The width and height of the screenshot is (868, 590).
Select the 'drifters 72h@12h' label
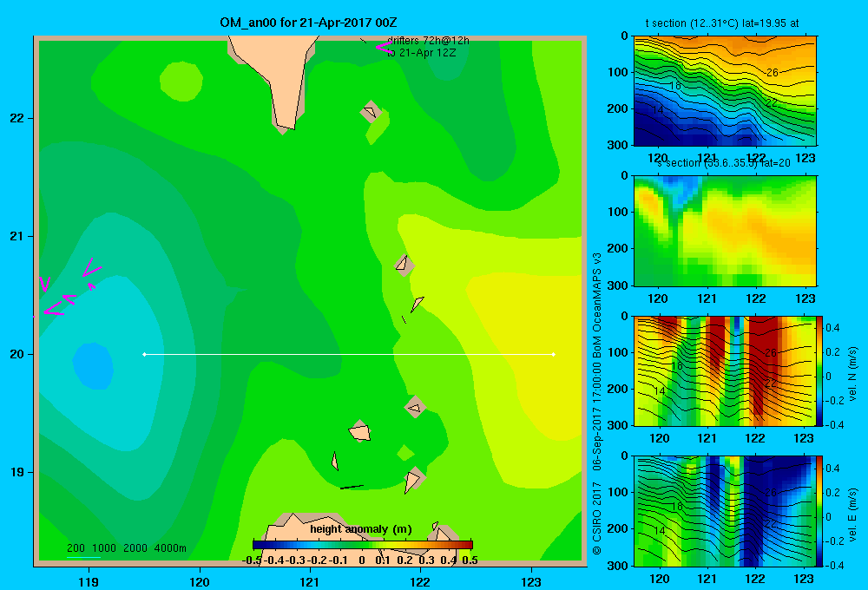click(x=428, y=41)
